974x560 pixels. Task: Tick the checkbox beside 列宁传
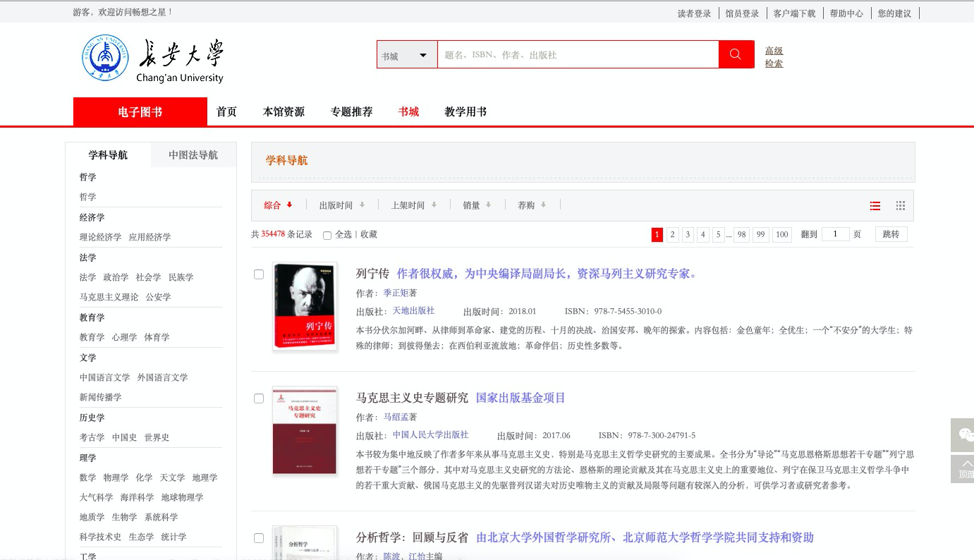click(259, 274)
